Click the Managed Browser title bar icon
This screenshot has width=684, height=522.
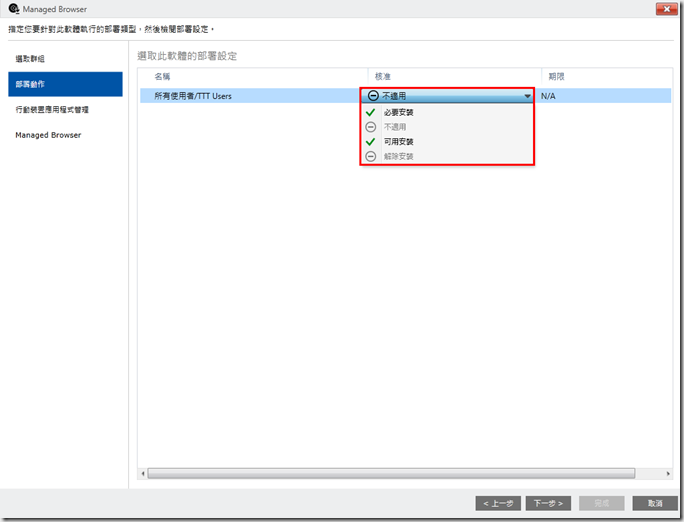pyautogui.click(x=13, y=9)
